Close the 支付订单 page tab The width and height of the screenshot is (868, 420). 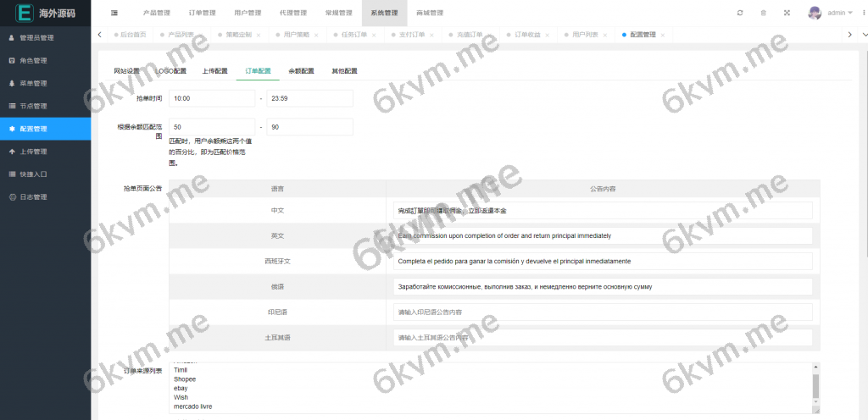coord(431,35)
